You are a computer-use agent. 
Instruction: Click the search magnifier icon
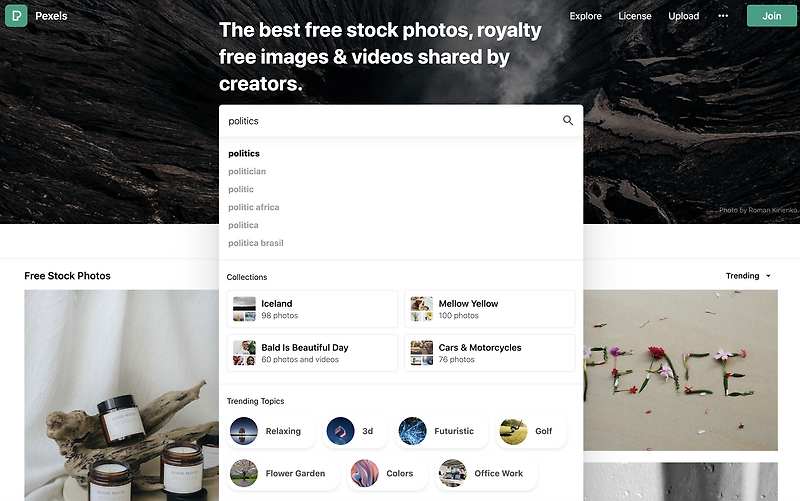coord(568,120)
